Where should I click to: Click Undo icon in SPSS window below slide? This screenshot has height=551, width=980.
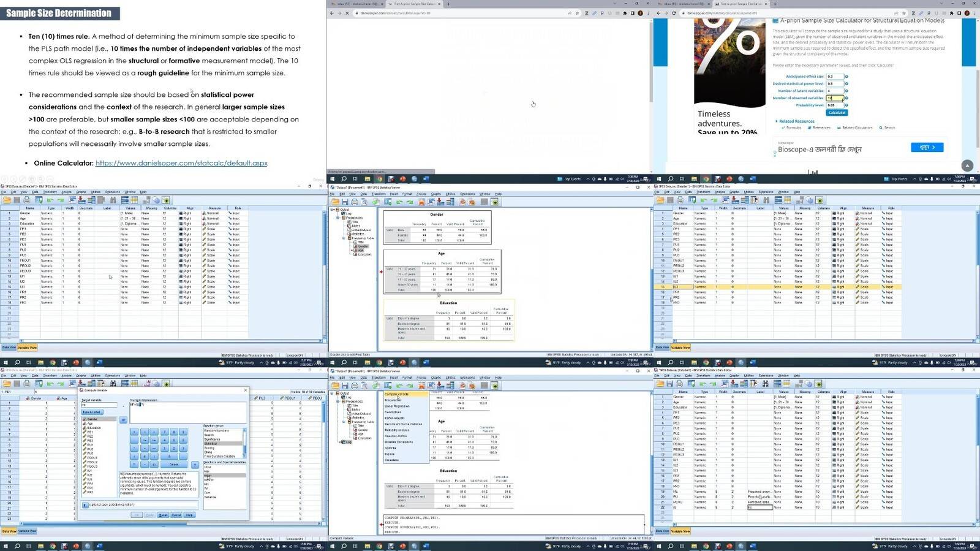point(50,200)
